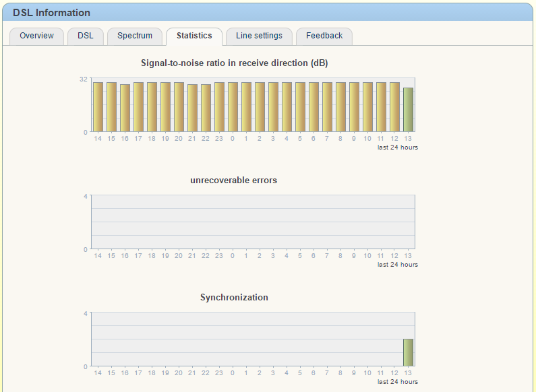Select the hour 0 signal-to-noise bar

point(233,107)
